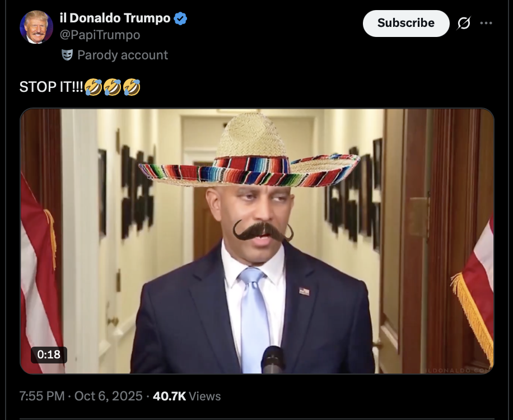Click the ILDONALDO.COM watermark in video
This screenshot has width=513, height=420.
458,370
